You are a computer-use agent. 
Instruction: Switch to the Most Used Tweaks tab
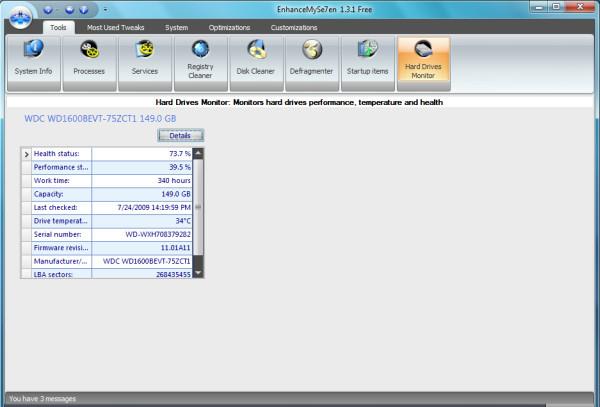[113, 27]
